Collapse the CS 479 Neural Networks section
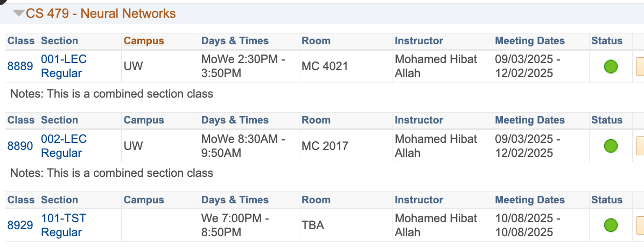 coord(19,14)
